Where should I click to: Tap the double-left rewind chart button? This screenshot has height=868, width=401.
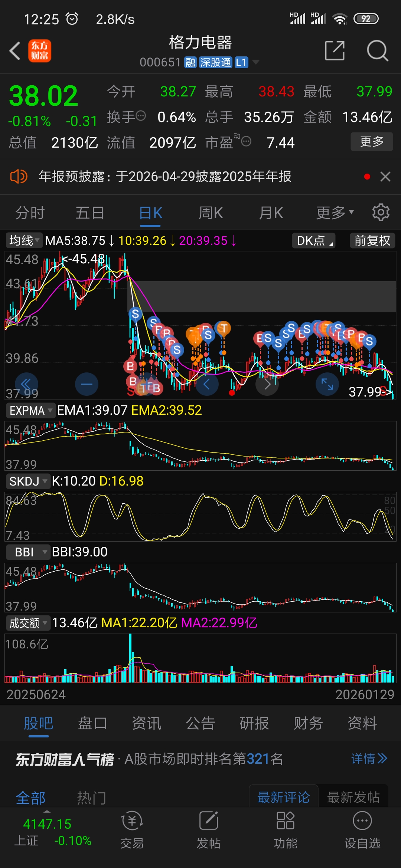26,384
